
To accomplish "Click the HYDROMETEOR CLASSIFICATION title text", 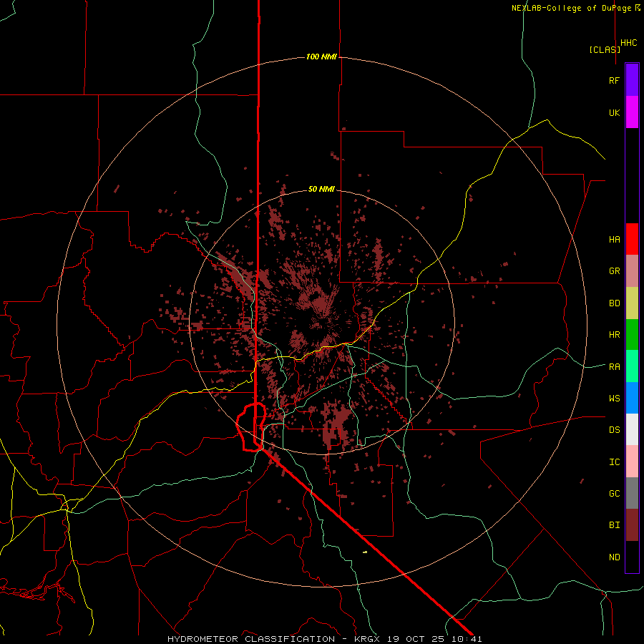I will 251,639.
